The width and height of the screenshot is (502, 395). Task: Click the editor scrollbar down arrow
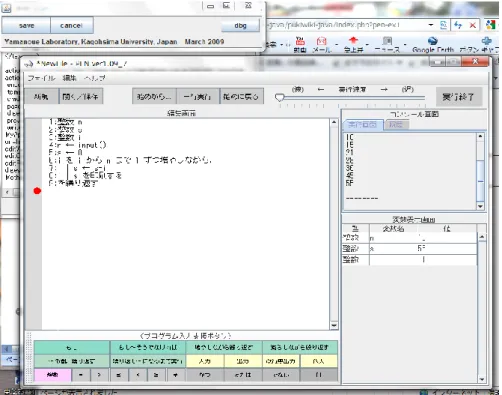334,325
